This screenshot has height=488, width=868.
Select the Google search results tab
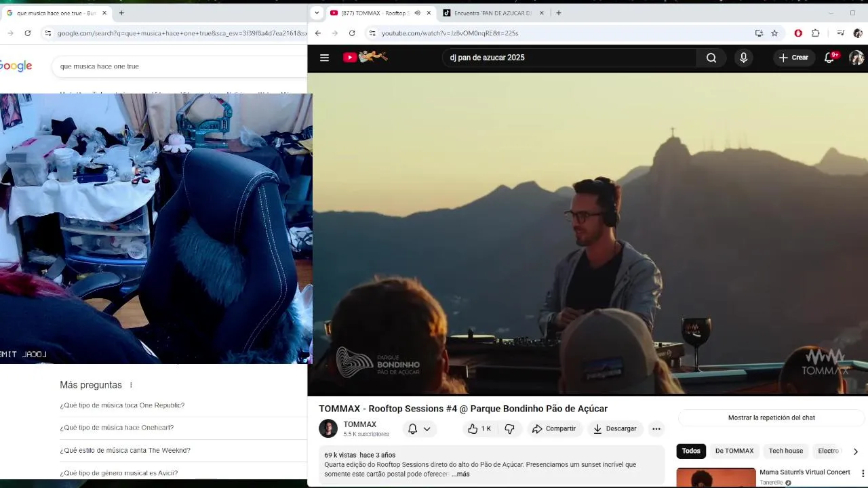point(56,13)
